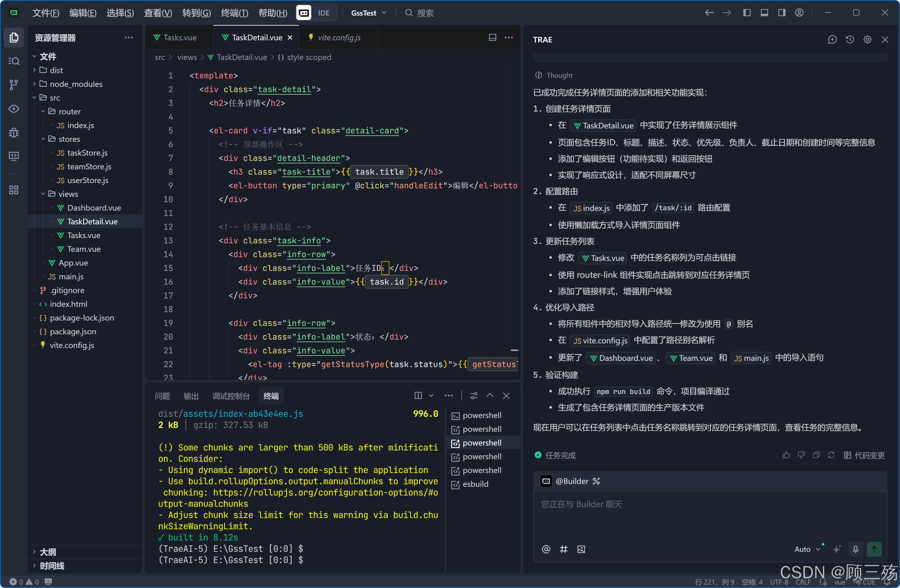Viewport: 900px width, 588px height.
Task: Click the thumbs up feedback icon
Action: pyautogui.click(x=786, y=455)
